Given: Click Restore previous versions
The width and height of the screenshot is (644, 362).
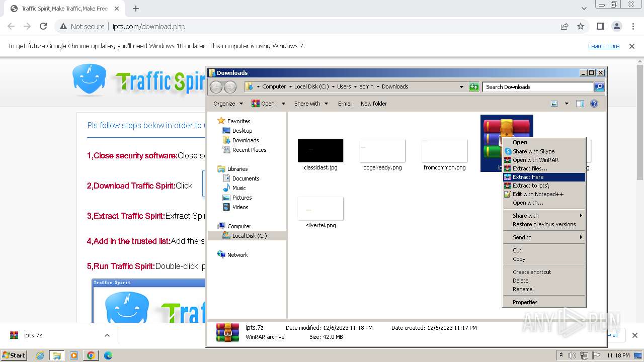Looking at the screenshot, I should [x=544, y=224].
